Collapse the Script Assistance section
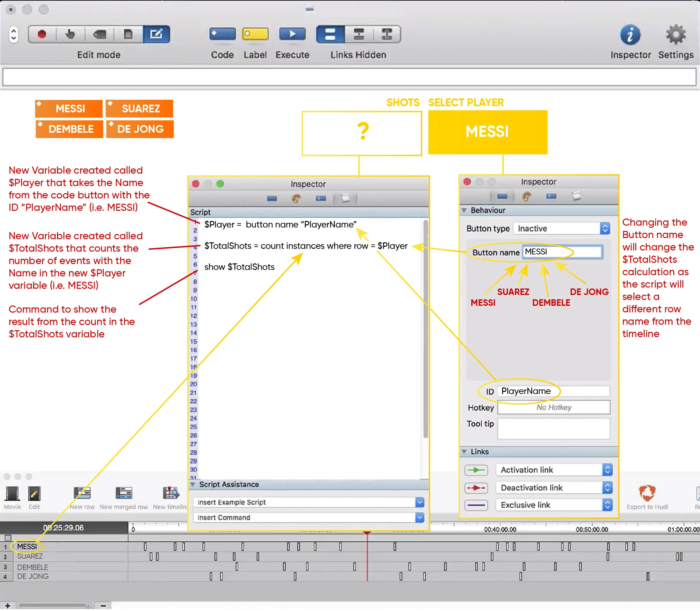This screenshot has height=611, width=700. click(193, 484)
